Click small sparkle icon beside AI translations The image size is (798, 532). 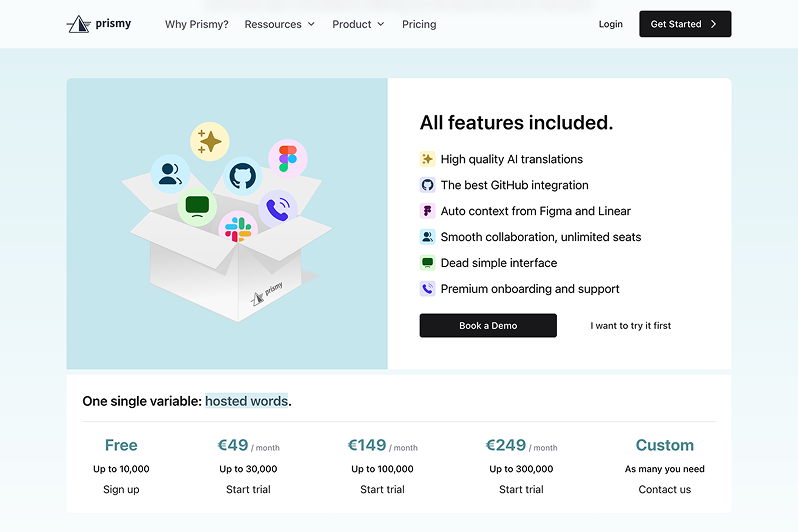point(427,159)
